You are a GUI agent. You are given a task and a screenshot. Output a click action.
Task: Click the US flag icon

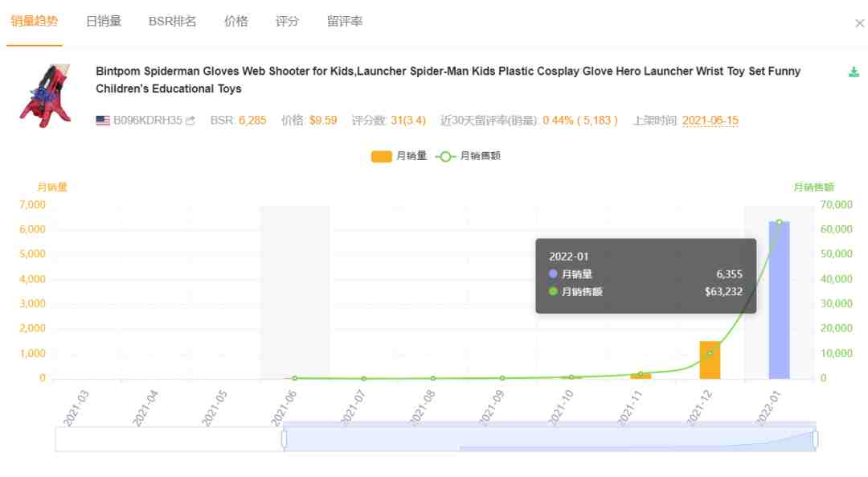[103, 120]
